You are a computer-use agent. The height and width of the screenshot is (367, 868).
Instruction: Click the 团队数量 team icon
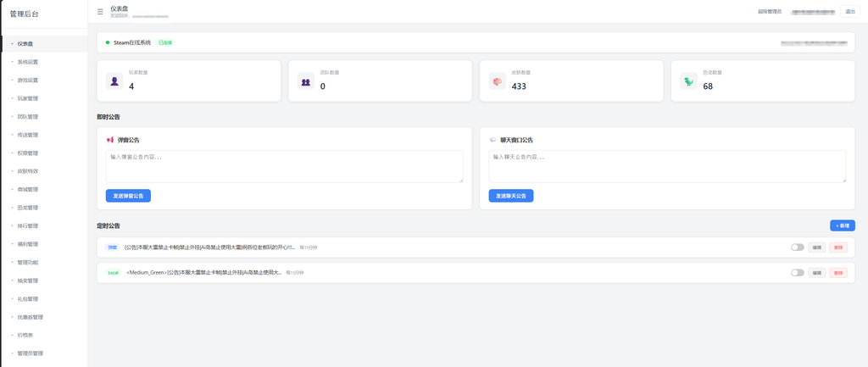[305, 81]
